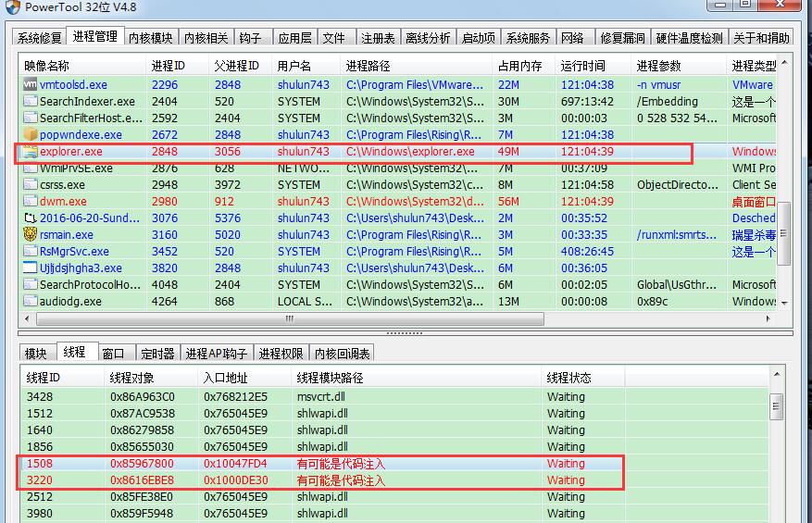This screenshot has width=812, height=523.
Task: Click the rsmain.exe lion icon
Action: pos(30,234)
